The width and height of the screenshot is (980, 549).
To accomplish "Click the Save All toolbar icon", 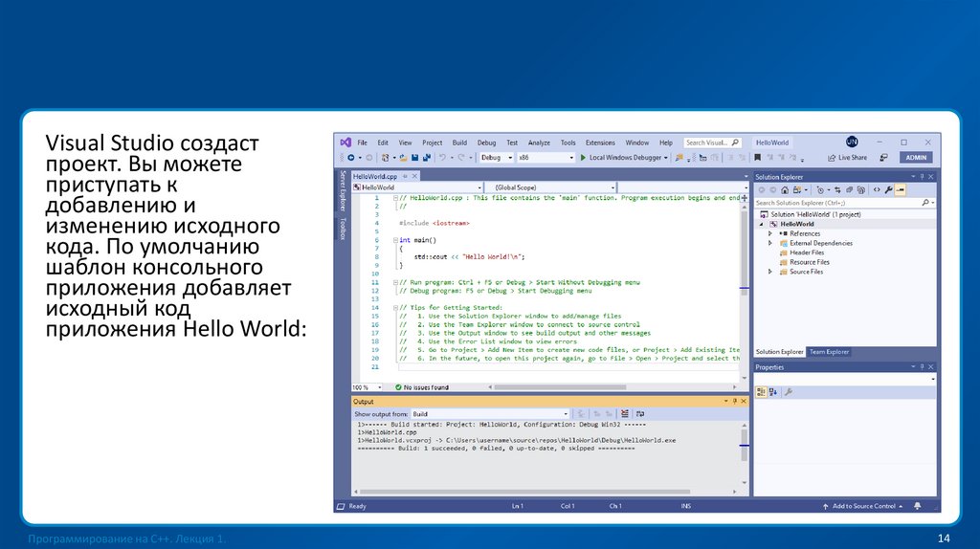I will point(427,158).
